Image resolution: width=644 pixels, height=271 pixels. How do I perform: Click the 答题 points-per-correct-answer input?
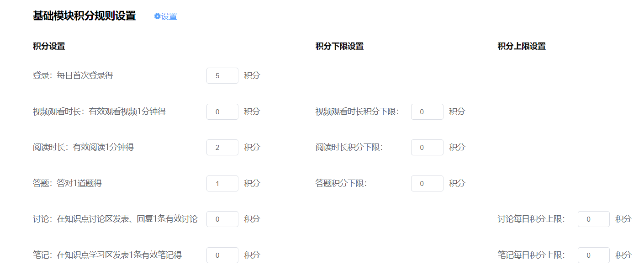pyautogui.click(x=222, y=183)
